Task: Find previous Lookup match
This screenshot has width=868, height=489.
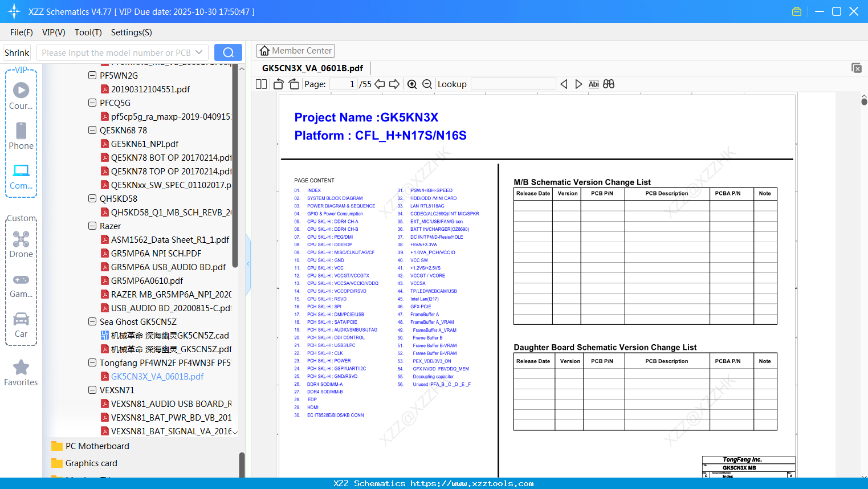Action: [x=564, y=84]
